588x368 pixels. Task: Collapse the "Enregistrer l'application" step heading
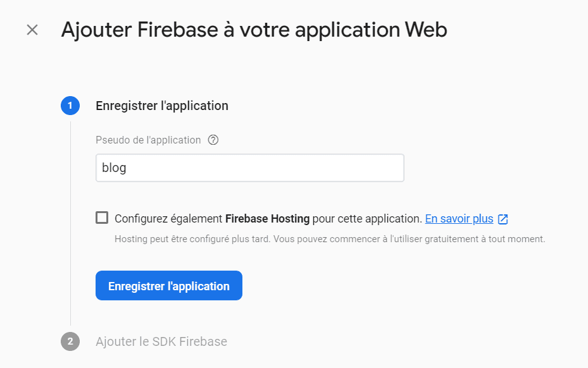[162, 106]
